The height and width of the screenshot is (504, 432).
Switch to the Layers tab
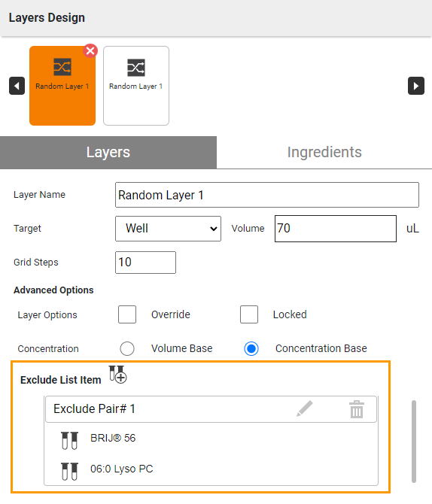[108, 153]
